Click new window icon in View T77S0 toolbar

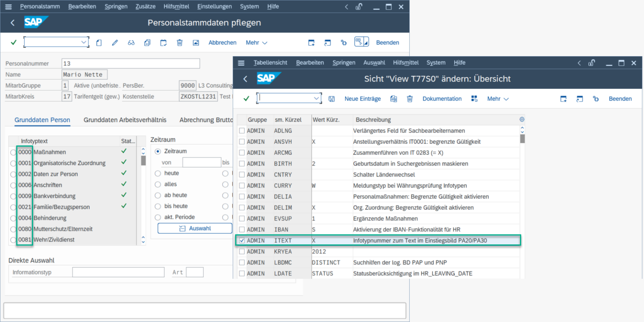(563, 99)
